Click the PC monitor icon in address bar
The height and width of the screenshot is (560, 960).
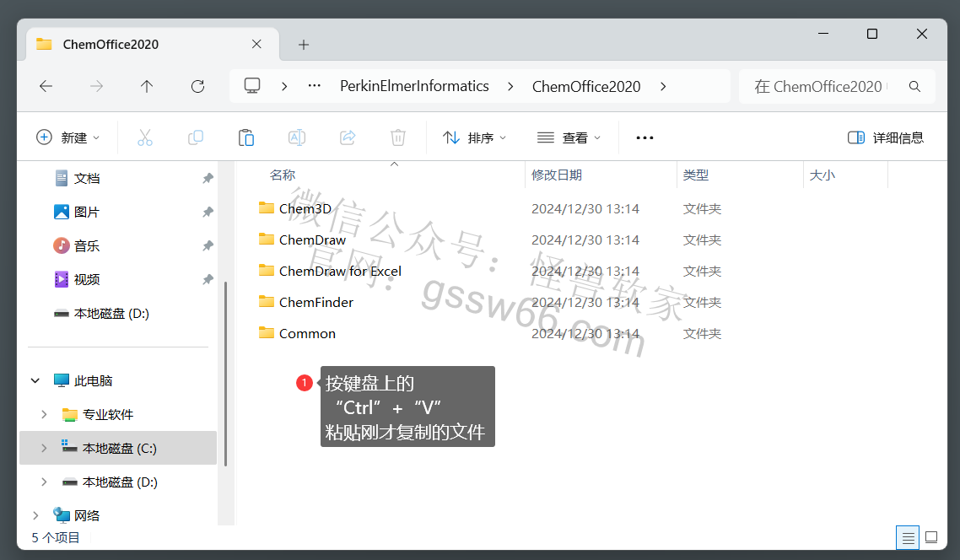point(252,86)
